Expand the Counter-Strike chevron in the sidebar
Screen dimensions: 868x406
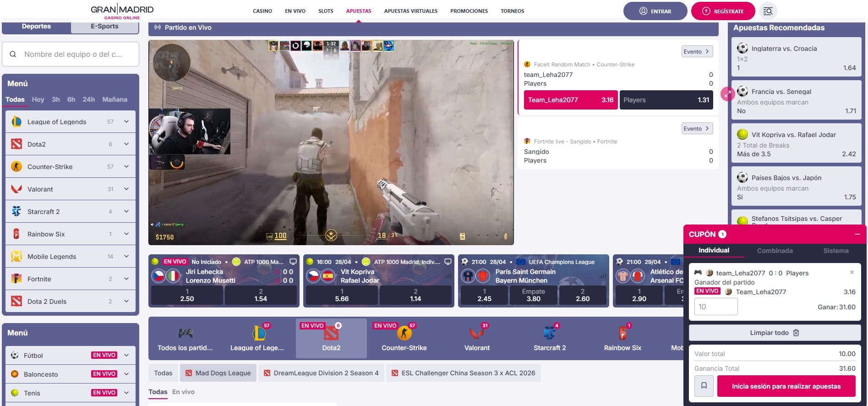[x=126, y=166]
